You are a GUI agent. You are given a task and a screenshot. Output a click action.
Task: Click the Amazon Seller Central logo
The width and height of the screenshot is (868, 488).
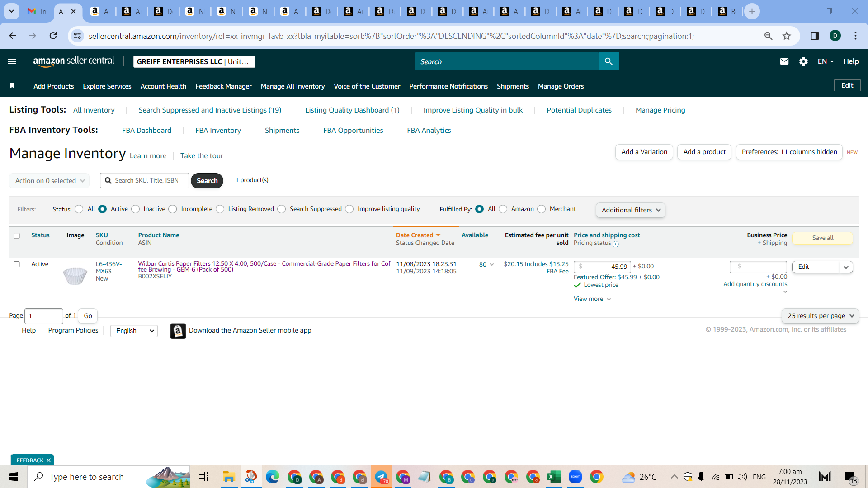74,61
